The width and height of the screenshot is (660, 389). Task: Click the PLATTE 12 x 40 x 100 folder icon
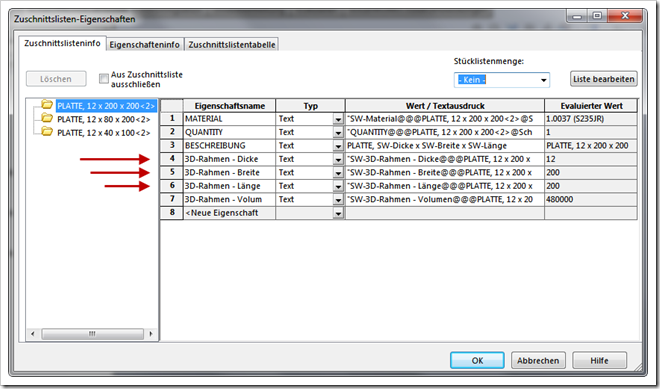coord(47,132)
